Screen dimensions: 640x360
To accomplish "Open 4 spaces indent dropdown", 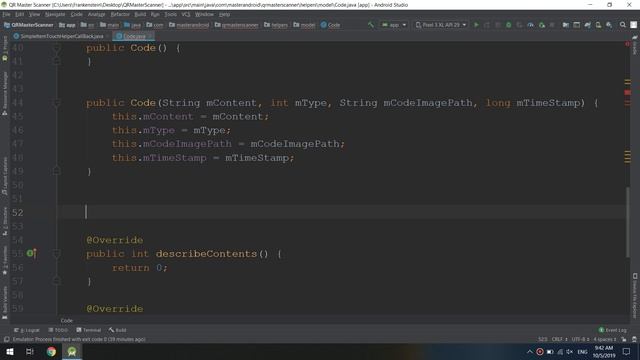I will pos(604,339).
